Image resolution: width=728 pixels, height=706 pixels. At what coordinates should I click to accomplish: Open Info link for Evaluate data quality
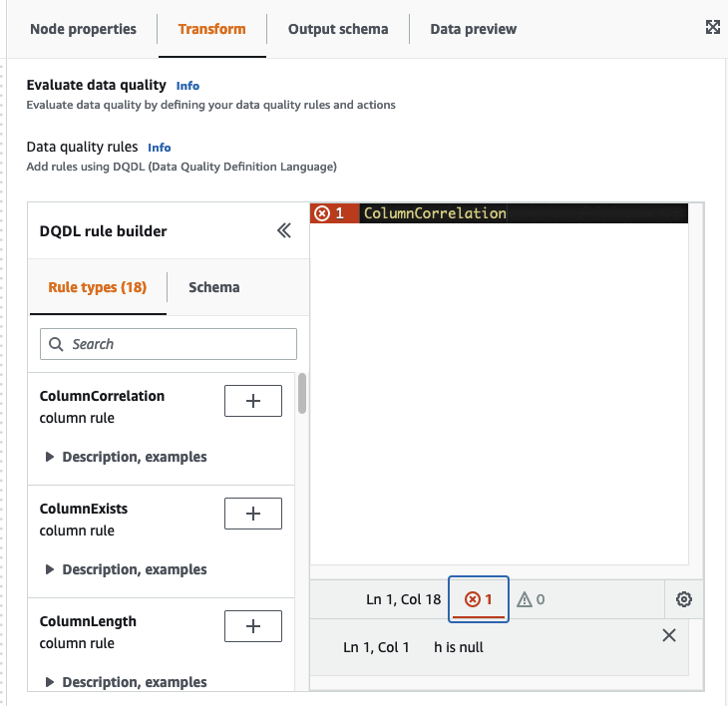point(187,86)
